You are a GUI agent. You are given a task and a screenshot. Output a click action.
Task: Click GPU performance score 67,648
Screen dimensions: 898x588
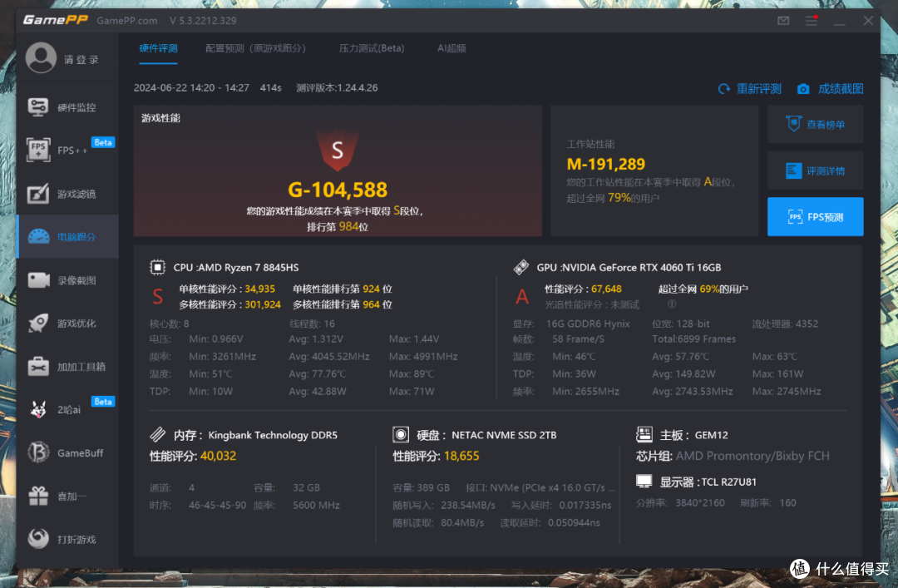point(606,289)
